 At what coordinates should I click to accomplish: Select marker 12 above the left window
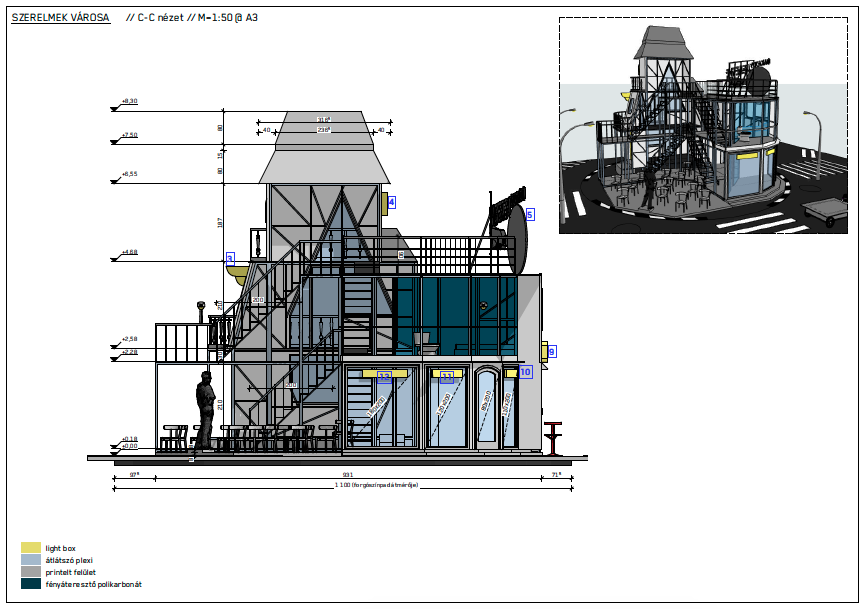point(384,377)
